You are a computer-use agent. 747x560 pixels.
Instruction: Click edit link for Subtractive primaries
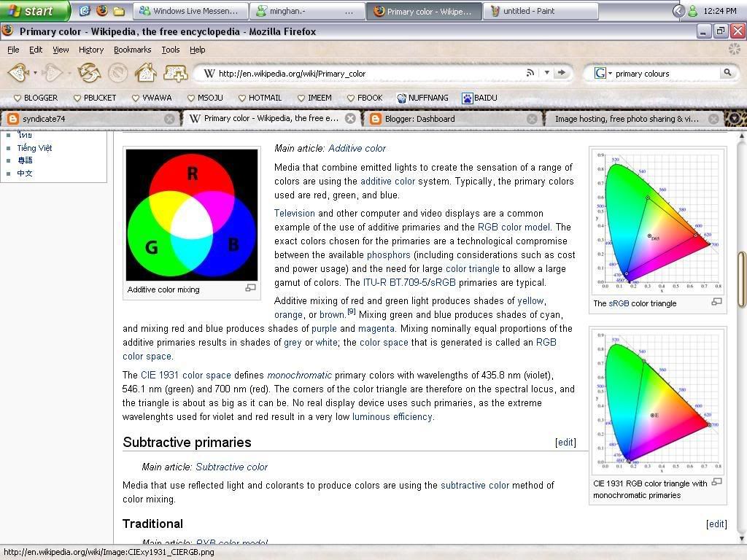coord(565,443)
